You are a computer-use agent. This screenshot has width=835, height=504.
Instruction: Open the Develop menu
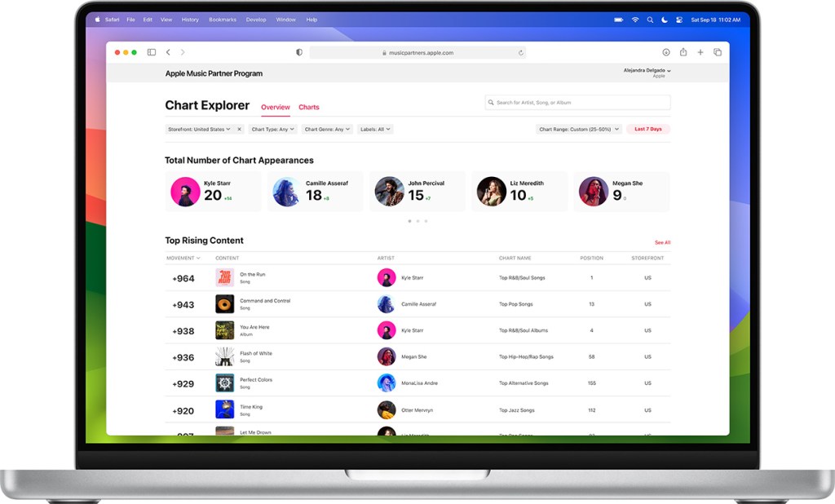point(256,20)
